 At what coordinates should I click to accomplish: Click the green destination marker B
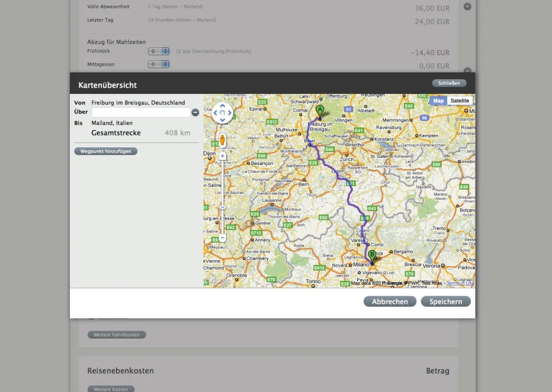pos(372,255)
